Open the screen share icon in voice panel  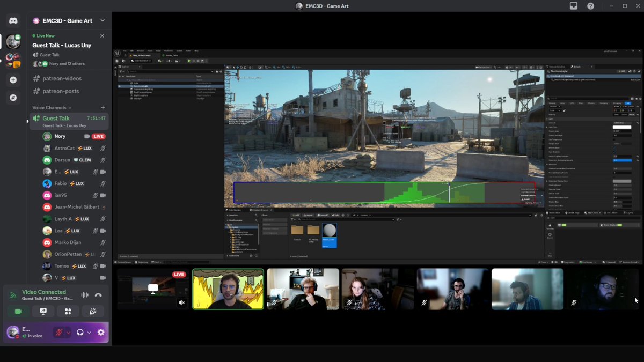point(43,312)
